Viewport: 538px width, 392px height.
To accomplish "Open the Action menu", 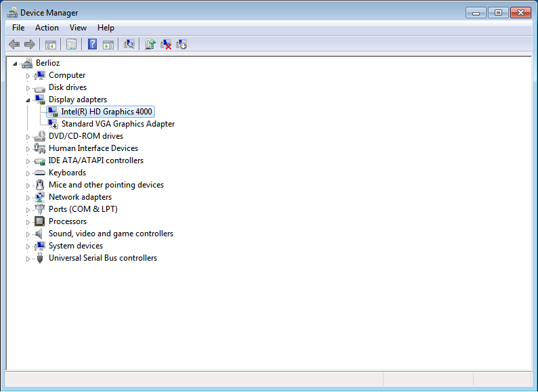I will coord(47,28).
